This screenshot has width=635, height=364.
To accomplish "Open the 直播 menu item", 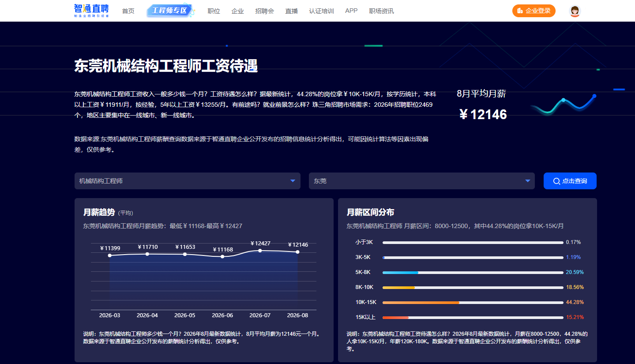I will point(292,11).
